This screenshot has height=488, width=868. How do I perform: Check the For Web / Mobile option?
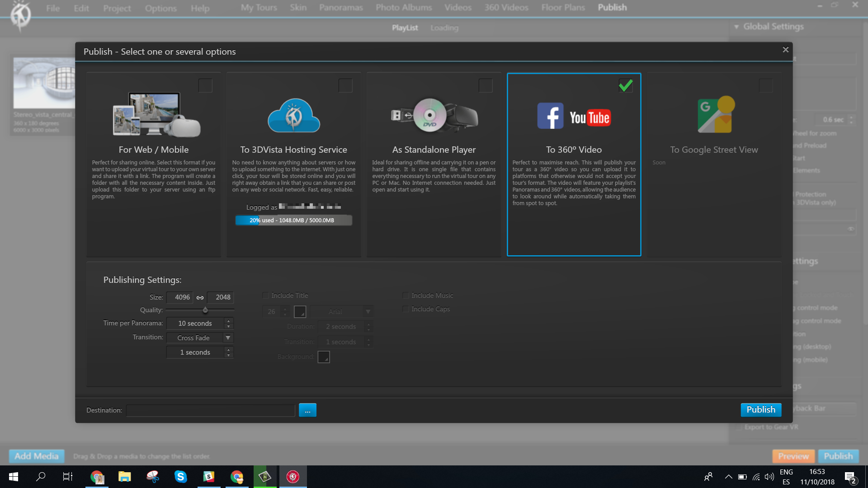pyautogui.click(x=205, y=85)
